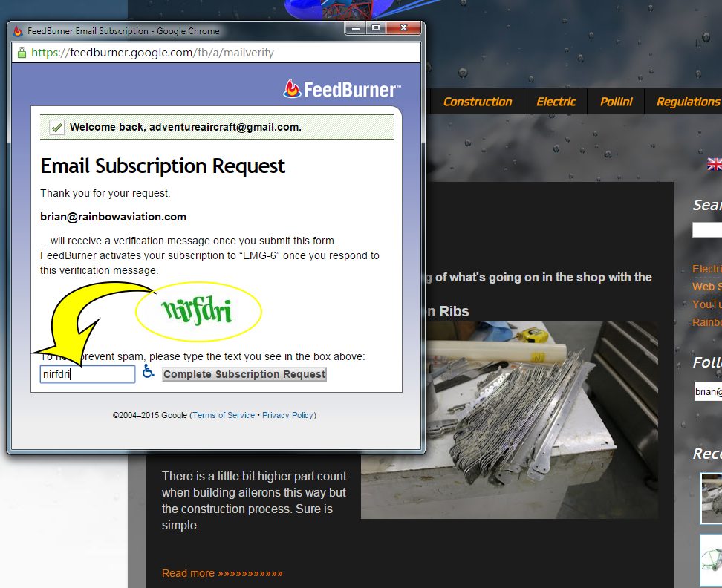Click the FeedBurner flame icon in title bar
Screen dimensions: 722x588
(18, 31)
